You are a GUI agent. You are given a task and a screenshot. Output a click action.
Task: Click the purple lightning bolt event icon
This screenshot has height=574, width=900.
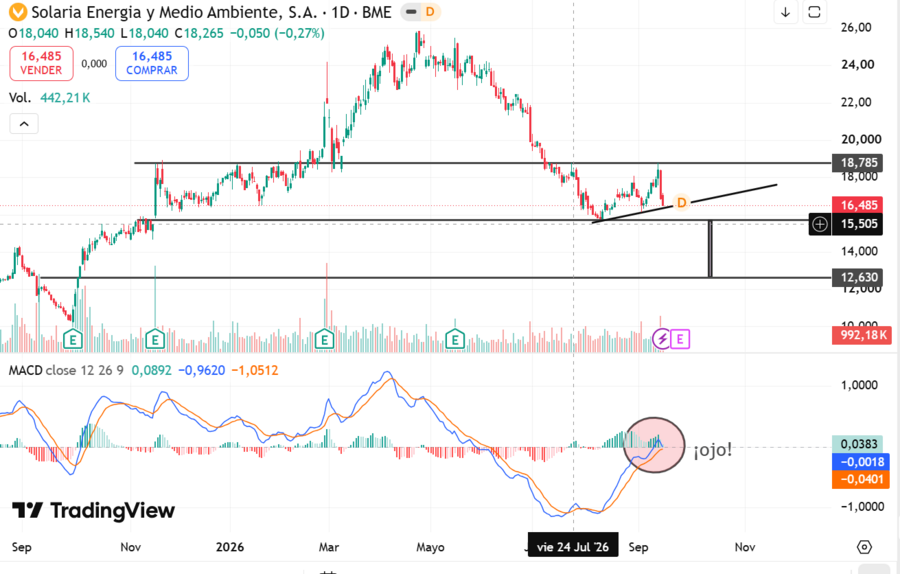click(662, 339)
